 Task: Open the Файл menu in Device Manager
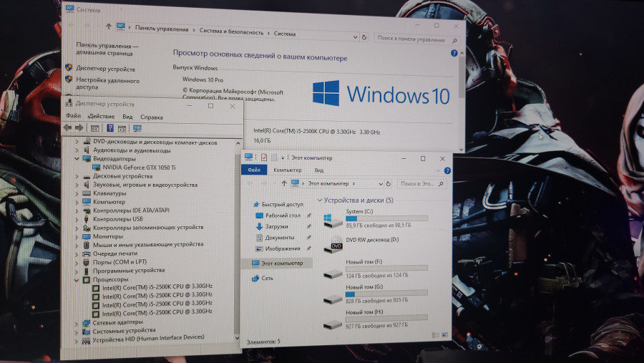(74, 116)
